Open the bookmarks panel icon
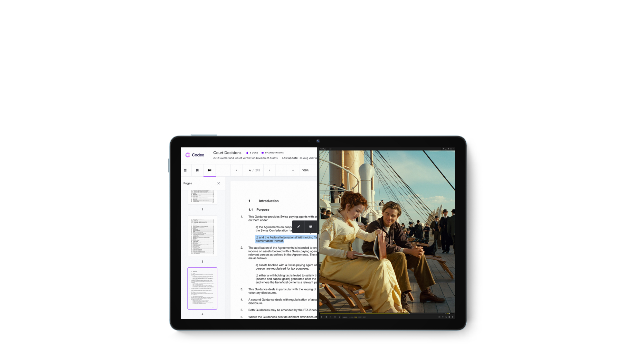The height and width of the screenshot is (362, 644). (x=197, y=170)
